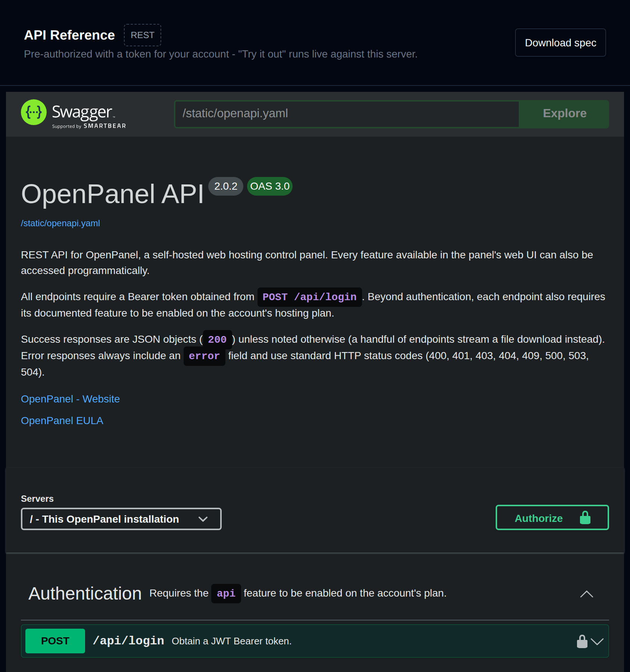Click the 'POST /api/login' inline code
The image size is (630, 672).
click(x=310, y=297)
